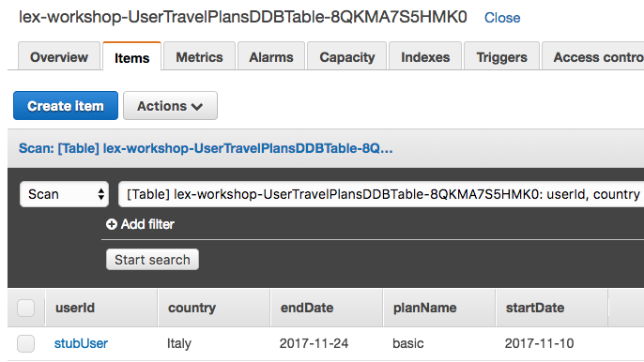This screenshot has height=362, width=644.
Task: Sort by the endDate column header
Action: pyautogui.click(x=307, y=308)
